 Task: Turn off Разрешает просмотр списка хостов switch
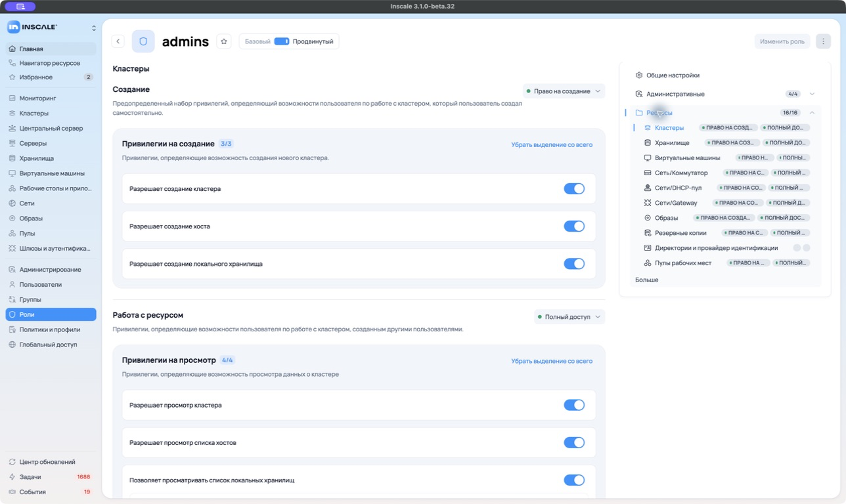click(574, 443)
